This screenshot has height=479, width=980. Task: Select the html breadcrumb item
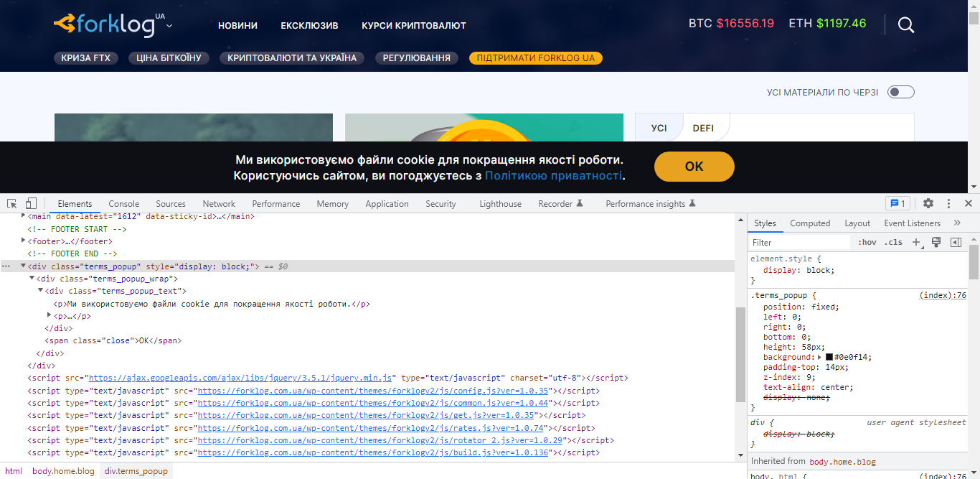pyautogui.click(x=14, y=471)
